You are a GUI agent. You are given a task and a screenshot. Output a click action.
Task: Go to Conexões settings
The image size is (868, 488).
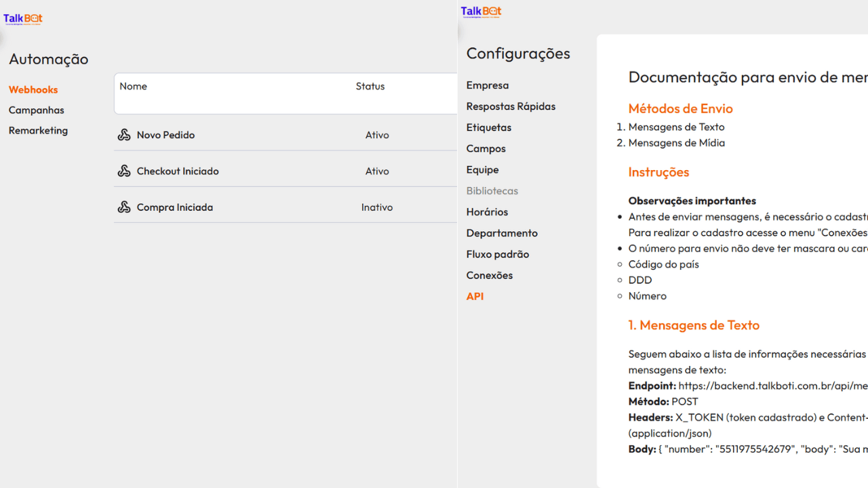pos(490,275)
